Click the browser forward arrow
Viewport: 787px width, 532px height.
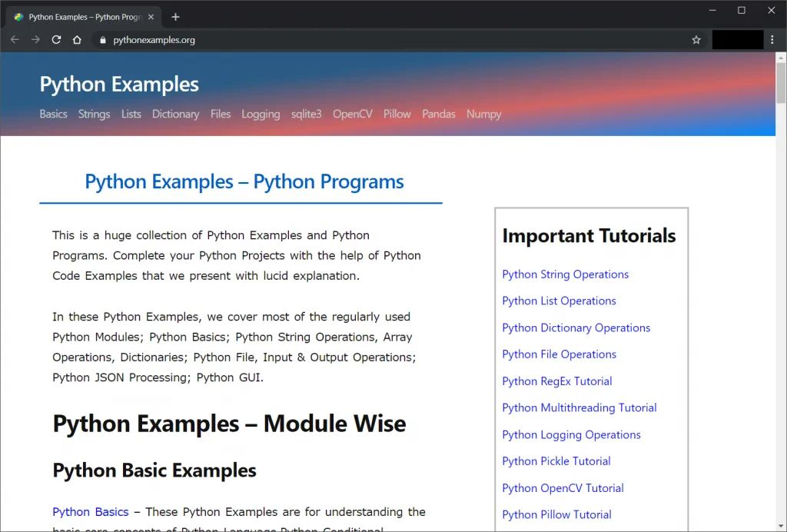pyautogui.click(x=35, y=40)
